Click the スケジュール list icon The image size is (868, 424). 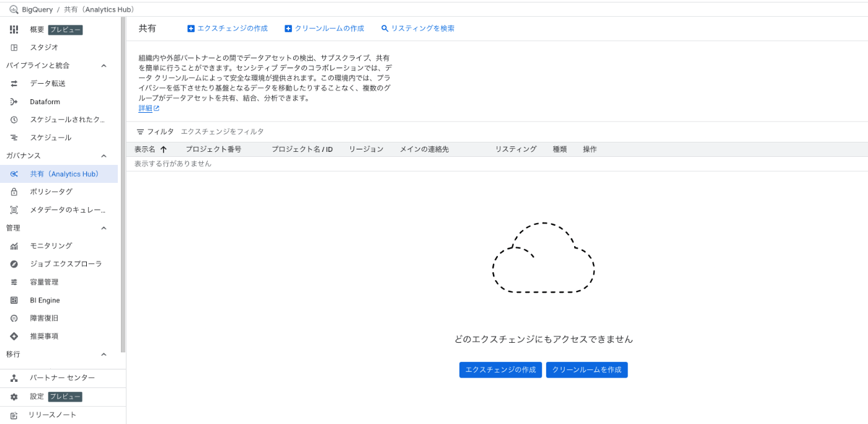click(x=14, y=138)
